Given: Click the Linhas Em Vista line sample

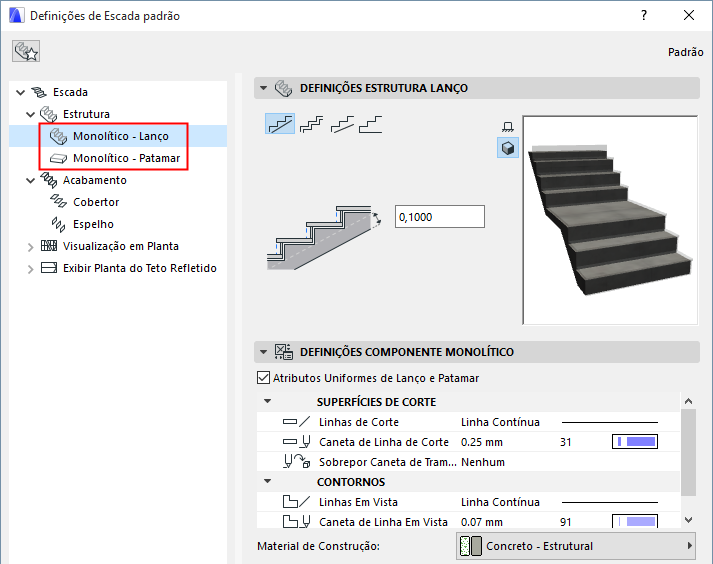Looking at the screenshot, I should pyautogui.click(x=610, y=502).
